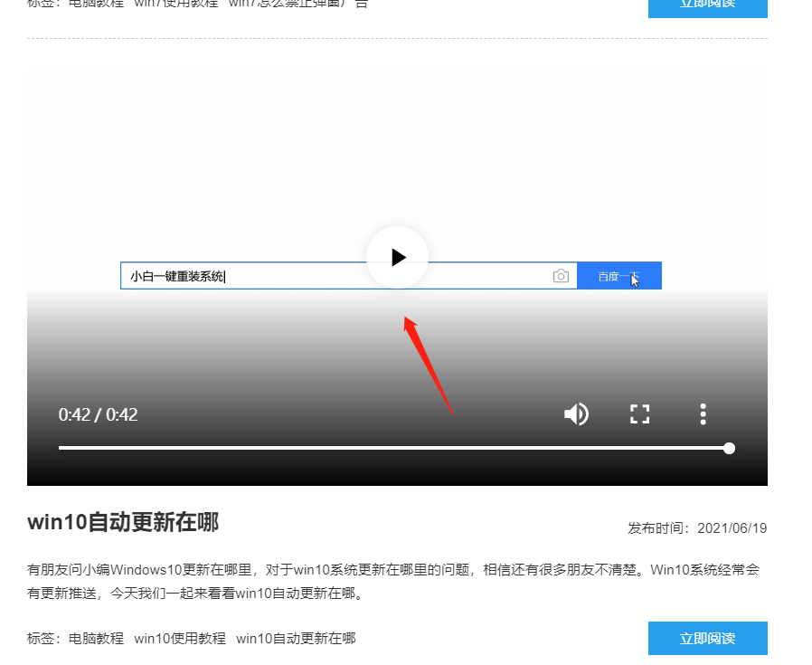
Task: Open the video three-dot options menu
Action: pyautogui.click(x=703, y=413)
